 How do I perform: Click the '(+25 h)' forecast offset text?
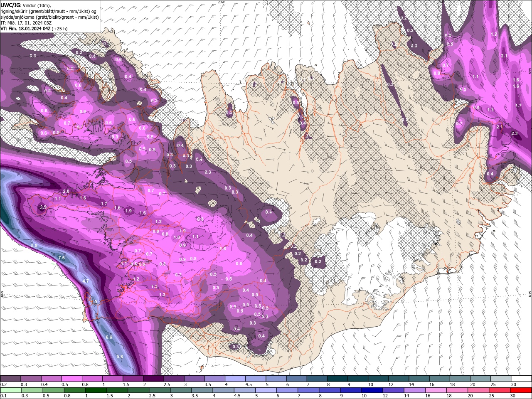tap(60, 29)
